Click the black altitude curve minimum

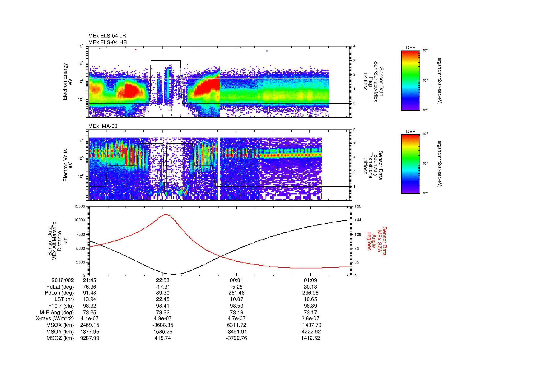pos(174,274)
